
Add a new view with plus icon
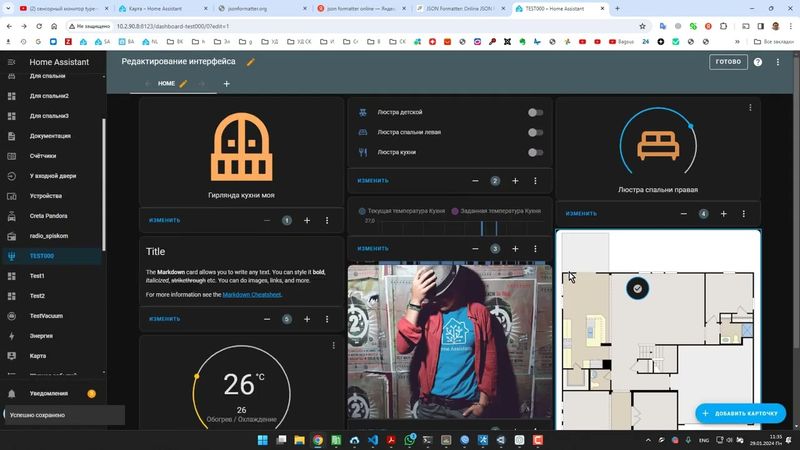coord(227,84)
